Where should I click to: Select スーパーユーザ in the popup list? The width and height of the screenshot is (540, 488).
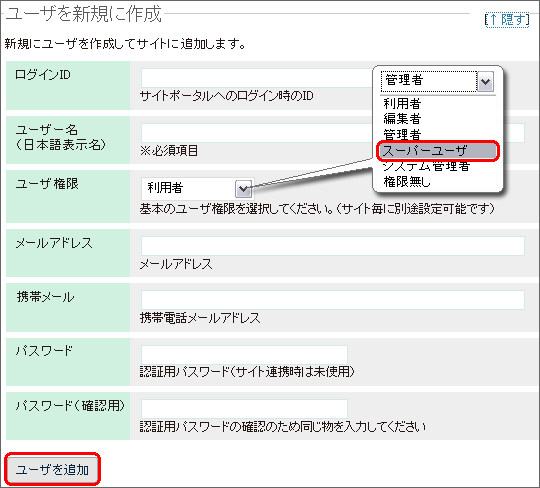pos(438,150)
